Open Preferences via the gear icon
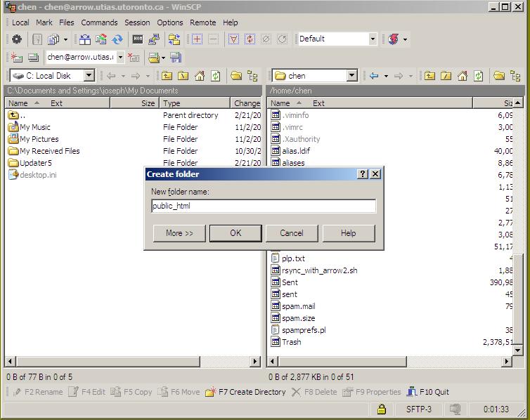530x420 pixels. (x=17, y=39)
